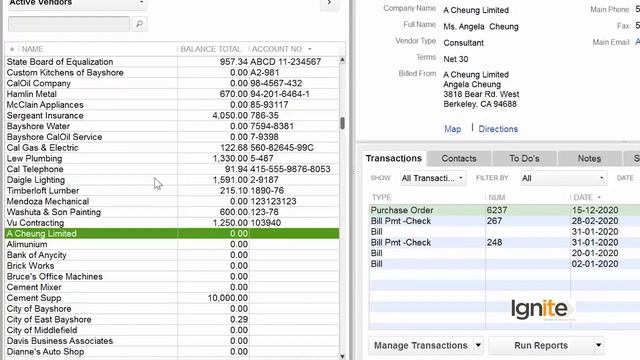Screen dimensions: 640x360
Task: Click the Run Reports button
Action: pyautogui.click(x=541, y=346)
